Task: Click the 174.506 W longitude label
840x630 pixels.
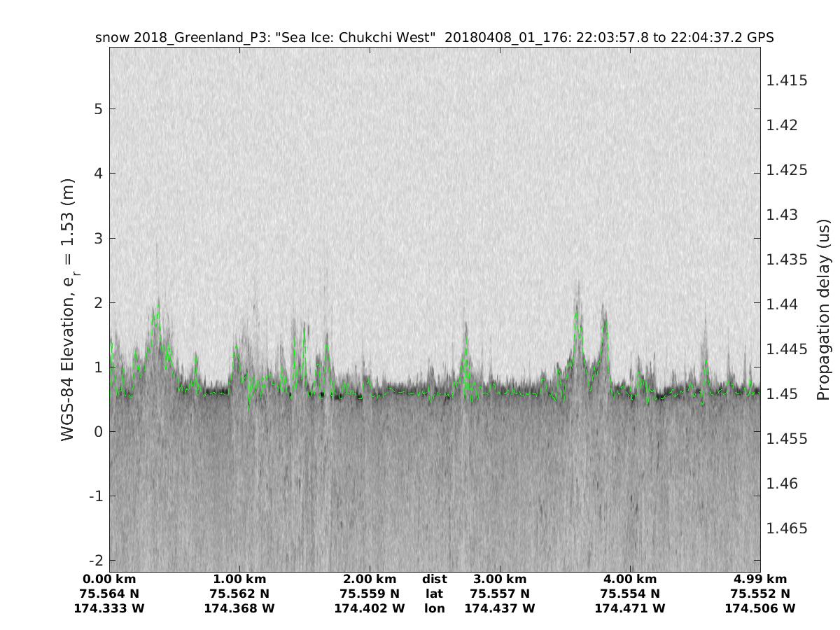Action: click(x=760, y=609)
